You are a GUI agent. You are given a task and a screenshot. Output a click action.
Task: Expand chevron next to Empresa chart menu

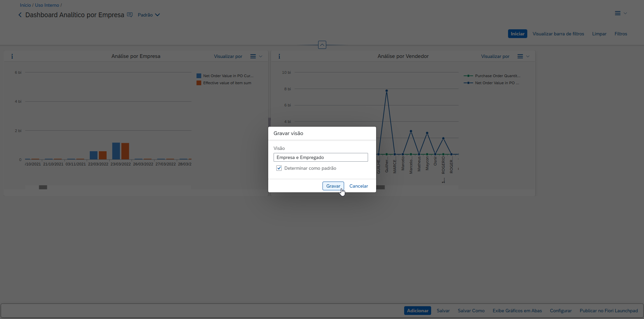260,56
